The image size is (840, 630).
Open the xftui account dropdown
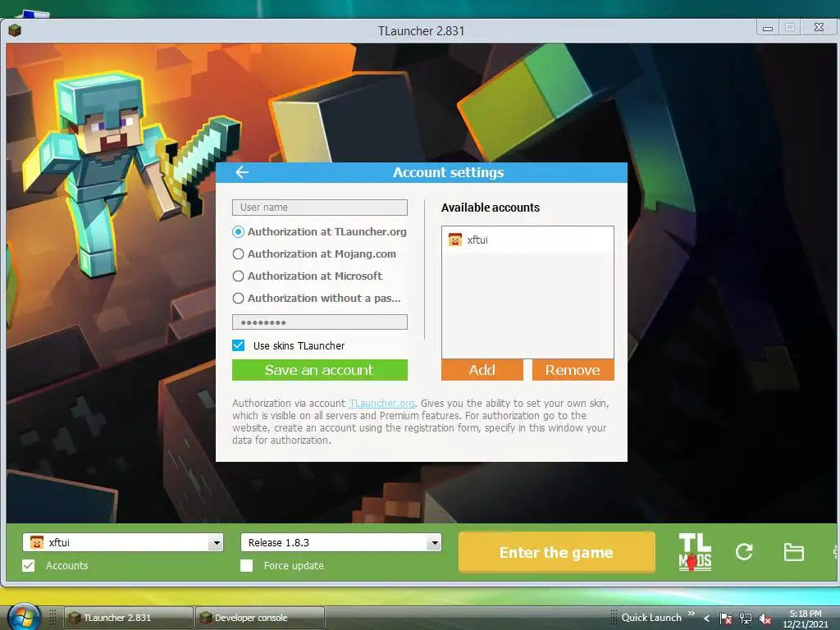pos(216,543)
